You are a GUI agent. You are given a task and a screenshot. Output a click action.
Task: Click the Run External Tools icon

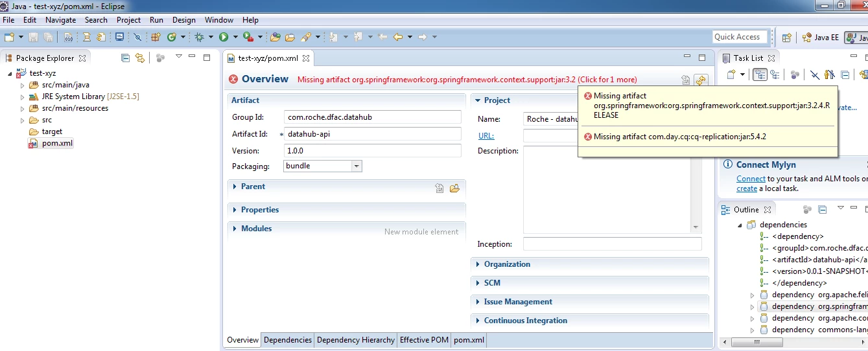pyautogui.click(x=248, y=38)
